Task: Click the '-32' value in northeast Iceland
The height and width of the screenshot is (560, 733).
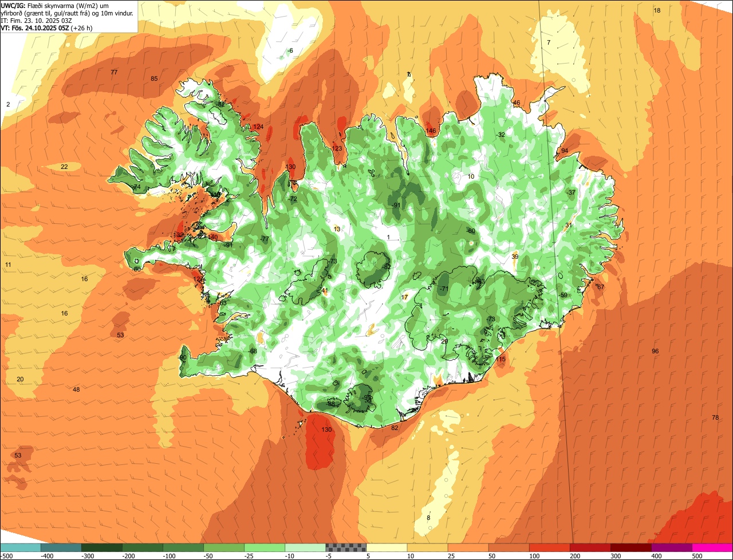Action: tap(501, 135)
